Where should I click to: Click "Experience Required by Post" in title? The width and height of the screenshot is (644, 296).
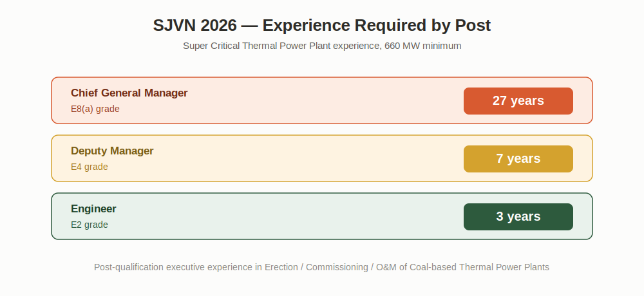377,26
